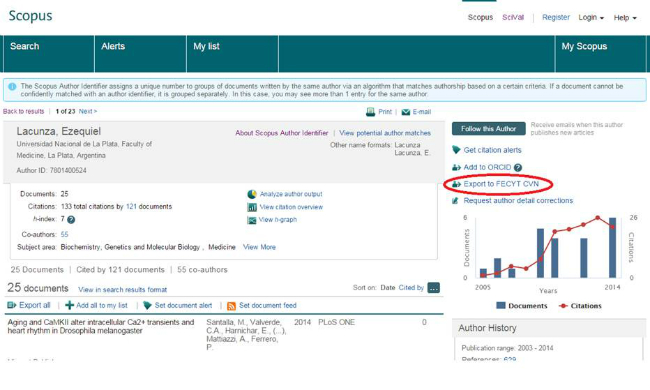Click the RSS feed icon
Viewport: 650px width, 390px height.
click(x=231, y=306)
